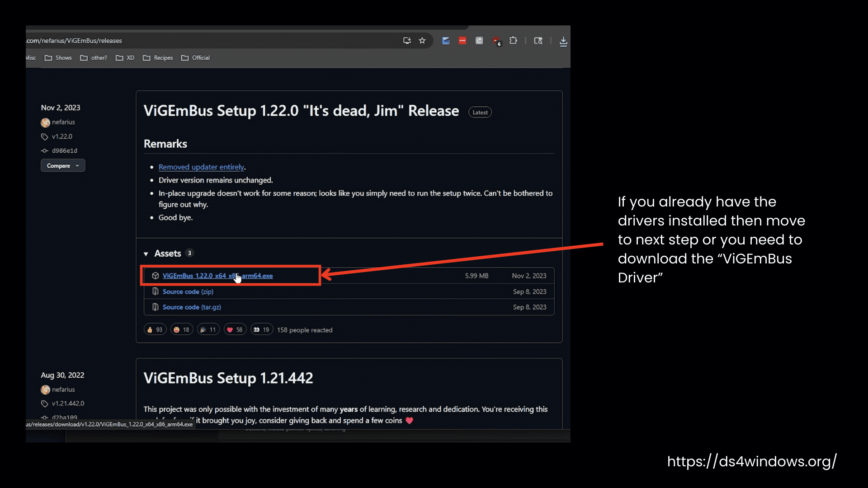Click the heart reaction with 58
Image resolution: width=868 pixels, height=488 pixels.
(235, 329)
